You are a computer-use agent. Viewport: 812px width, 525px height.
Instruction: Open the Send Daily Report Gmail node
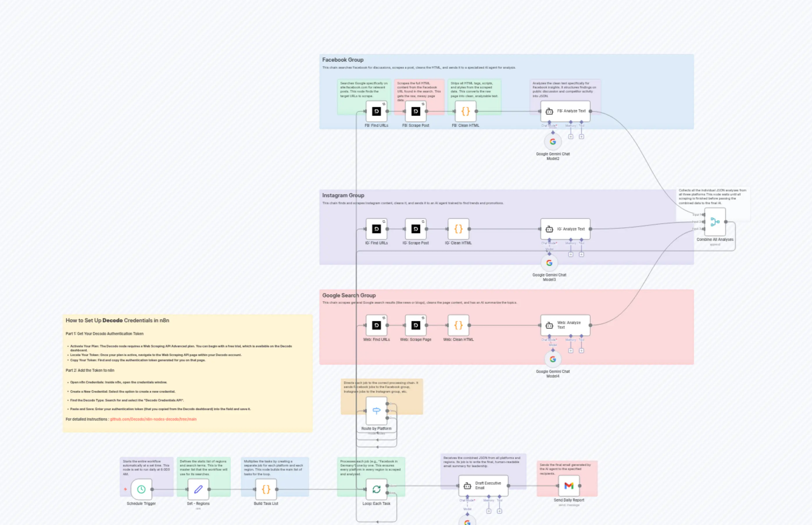point(568,486)
